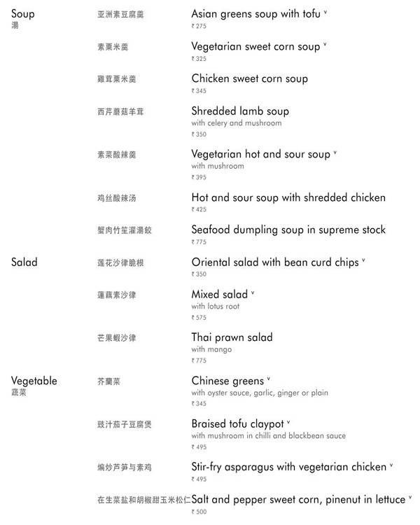Screen dimensions: 420x525
Task: Click the ₹ 775 price under Thai prawn salad
Action: tap(199, 360)
